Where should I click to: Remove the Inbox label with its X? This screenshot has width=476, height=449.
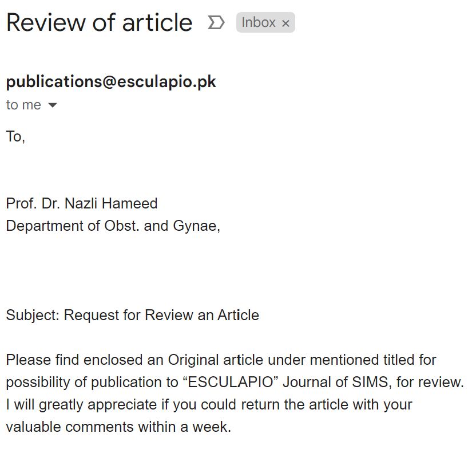pyautogui.click(x=286, y=23)
